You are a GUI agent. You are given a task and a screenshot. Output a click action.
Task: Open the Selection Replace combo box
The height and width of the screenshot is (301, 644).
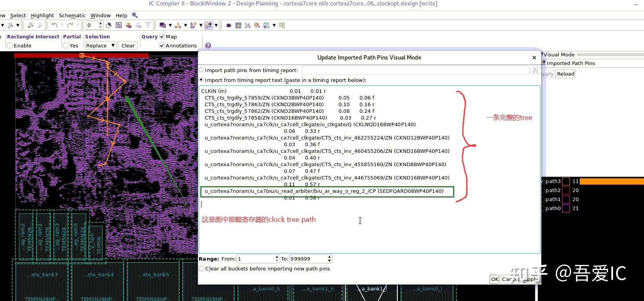100,45
